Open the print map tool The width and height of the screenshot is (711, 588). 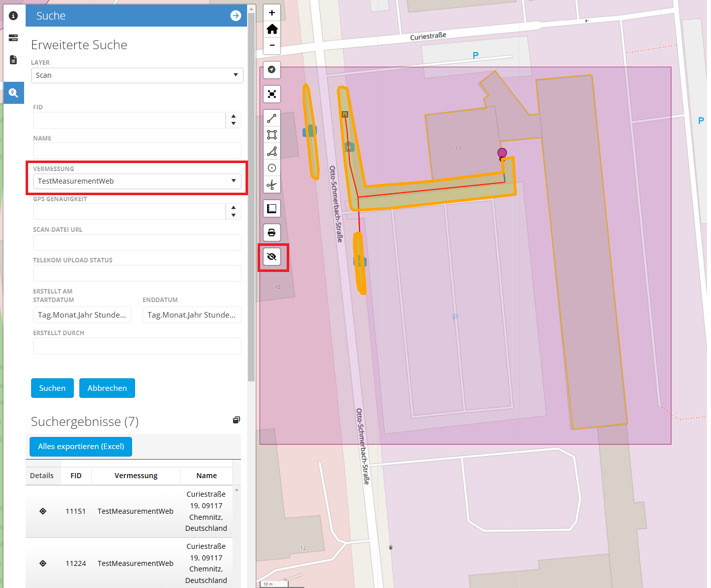coord(272,232)
